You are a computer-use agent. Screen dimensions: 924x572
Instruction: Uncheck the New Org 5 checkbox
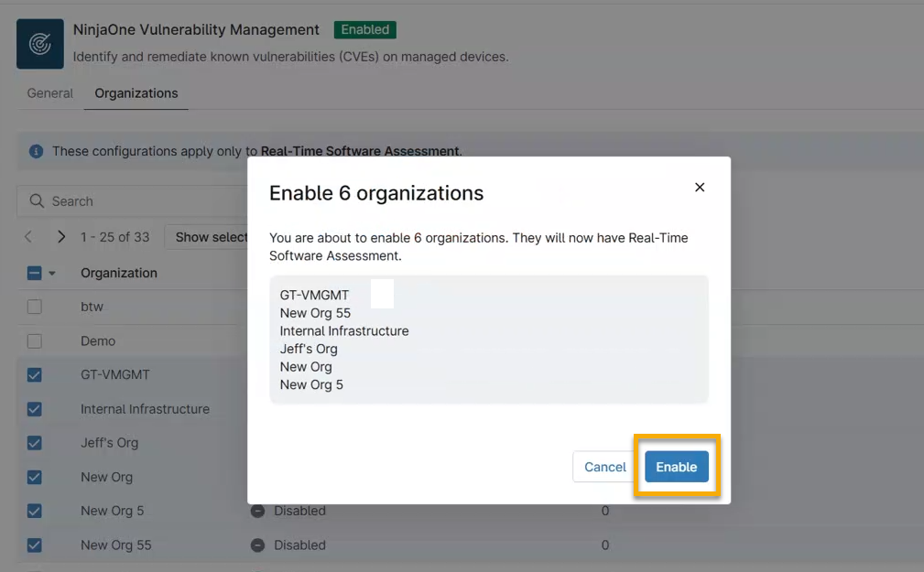point(34,511)
